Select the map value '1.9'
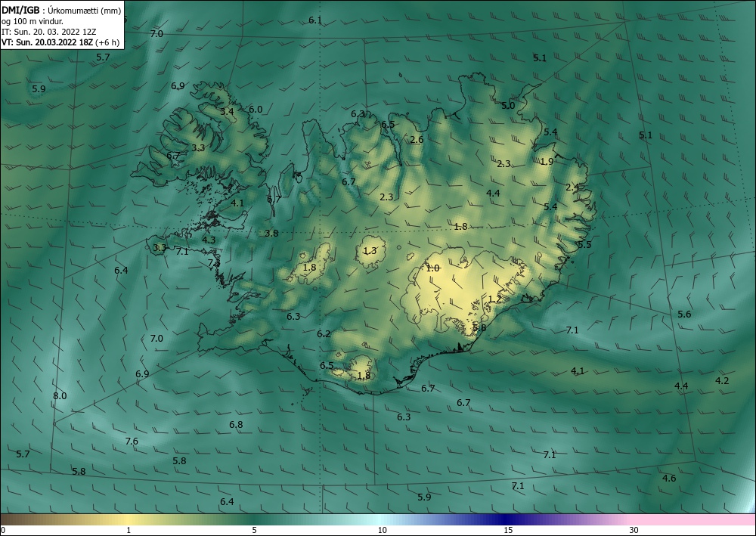This screenshot has height=536, width=756. pyautogui.click(x=547, y=162)
